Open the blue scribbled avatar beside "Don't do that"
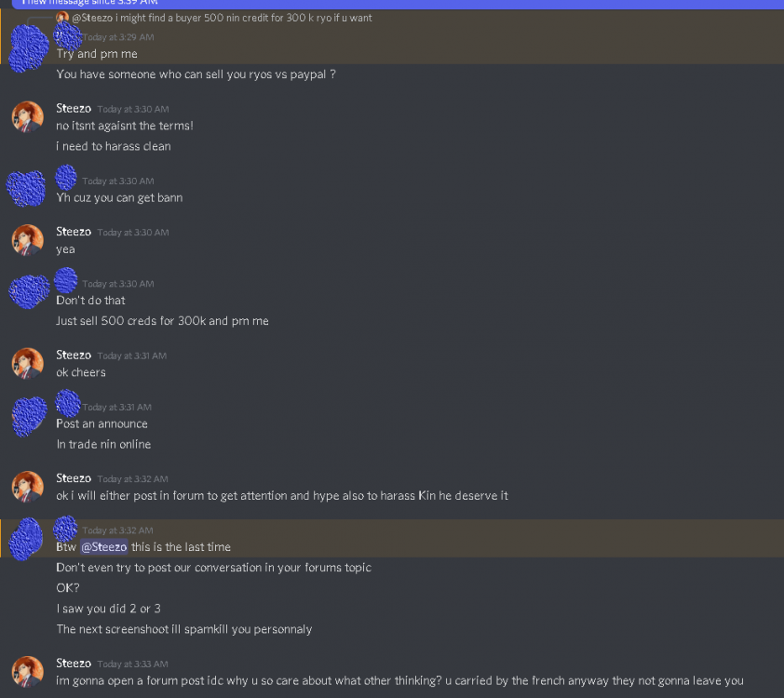The image size is (784, 698). 29,291
